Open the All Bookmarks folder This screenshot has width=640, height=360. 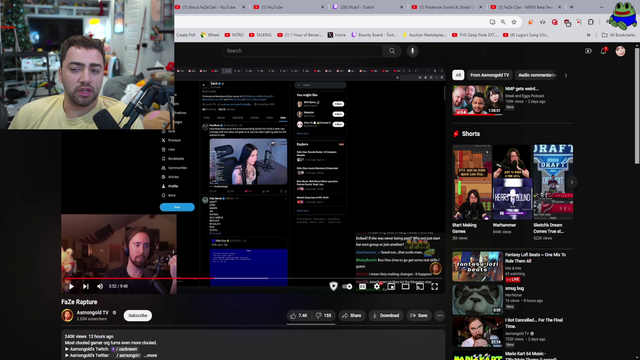[618, 35]
